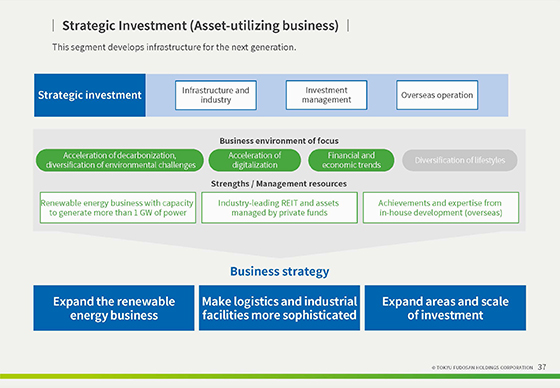Click the Strategic Investment slide title
This screenshot has width=560, height=388.
[200, 26]
